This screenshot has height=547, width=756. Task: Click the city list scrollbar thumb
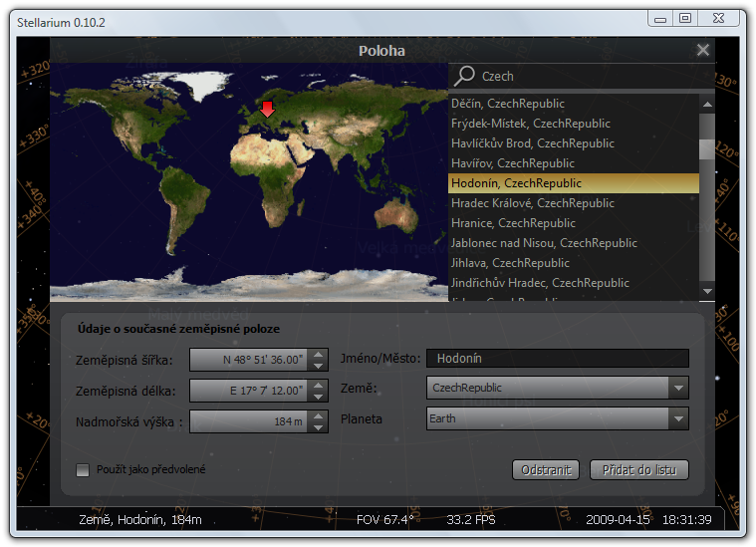coord(707,149)
